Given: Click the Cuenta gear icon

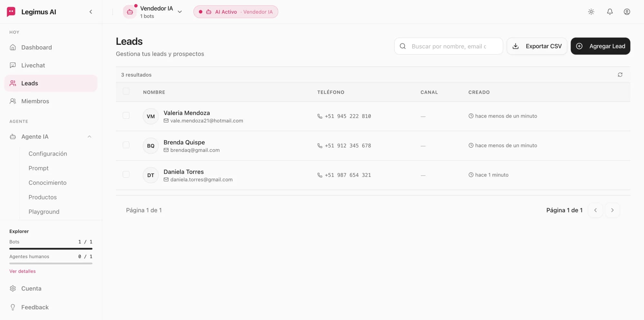Looking at the screenshot, I should coord(13,288).
